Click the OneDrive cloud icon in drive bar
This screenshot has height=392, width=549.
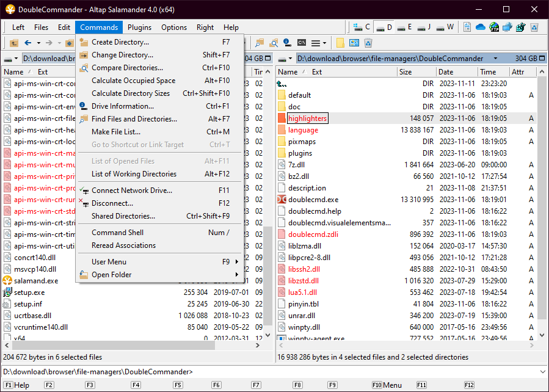[480, 27]
